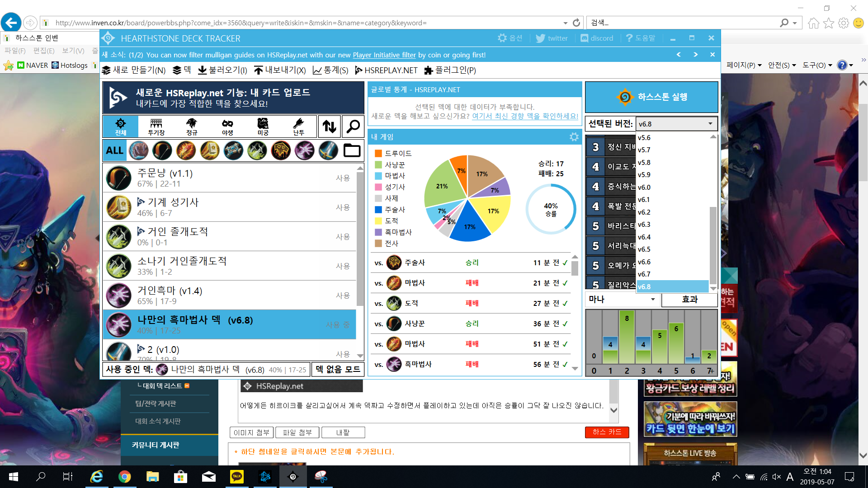Open the HSREPLAY.NET menu
The width and height of the screenshot is (868, 488).
386,70
